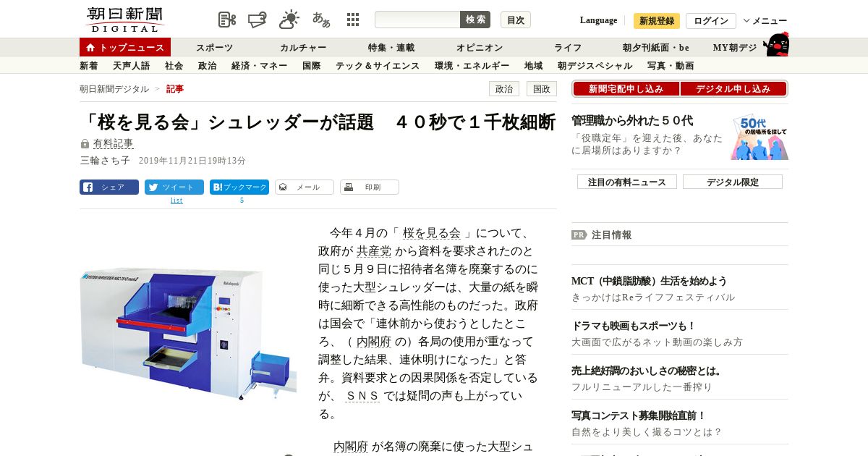Open the scrap folder icon in header

258,20
